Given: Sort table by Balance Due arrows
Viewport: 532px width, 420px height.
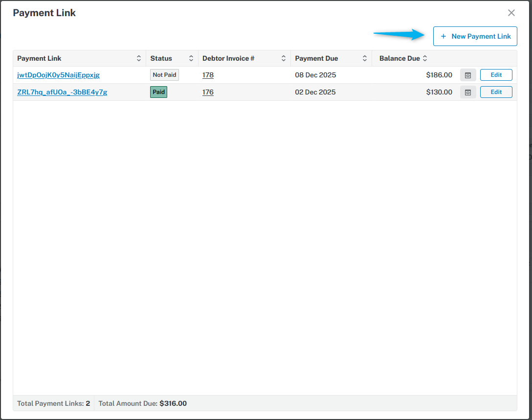Looking at the screenshot, I should 425,58.
